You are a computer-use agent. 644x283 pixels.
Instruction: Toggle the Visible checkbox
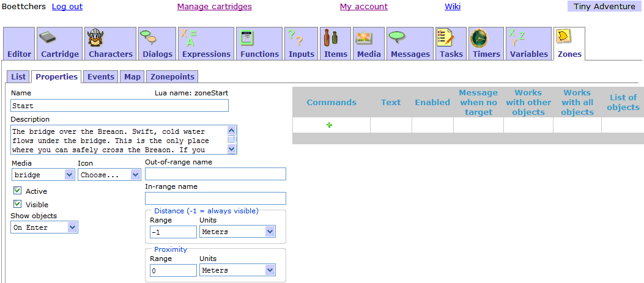tap(18, 204)
